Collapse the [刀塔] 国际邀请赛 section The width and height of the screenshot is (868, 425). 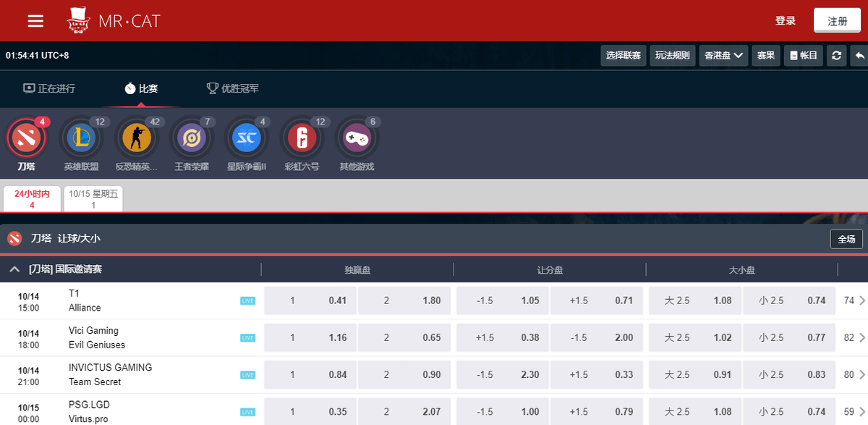14,269
